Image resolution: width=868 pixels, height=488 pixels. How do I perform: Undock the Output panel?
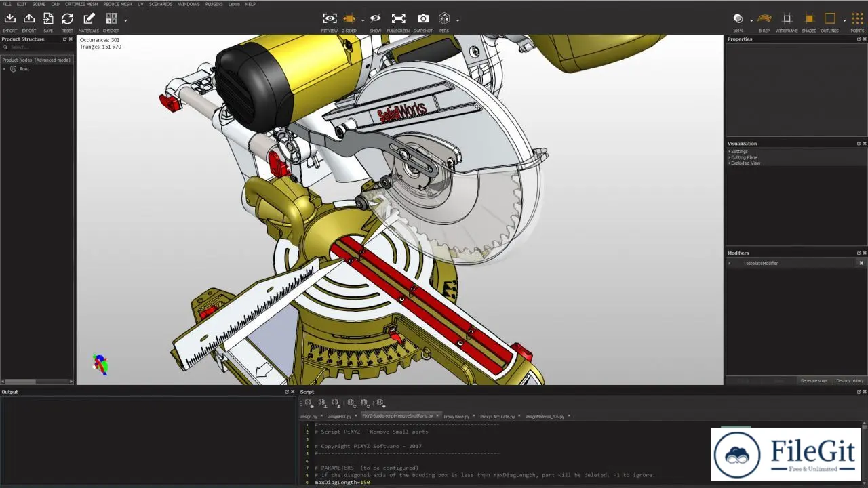pyautogui.click(x=288, y=392)
